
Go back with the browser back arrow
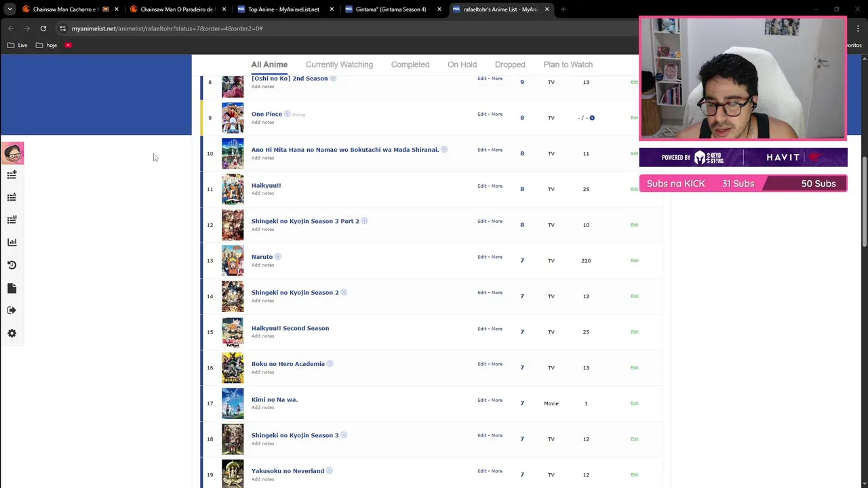pyautogui.click(x=11, y=28)
